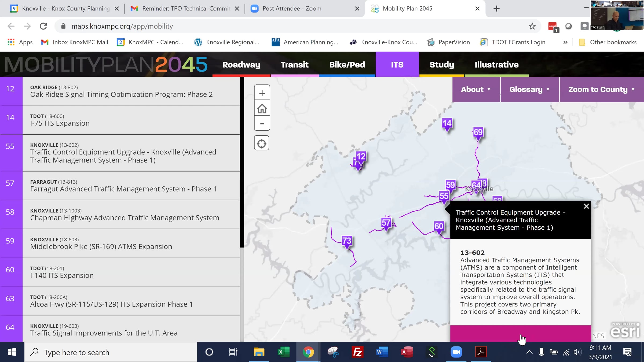
Task: Click the Mobility Plan 2045 logo
Action: point(106,65)
